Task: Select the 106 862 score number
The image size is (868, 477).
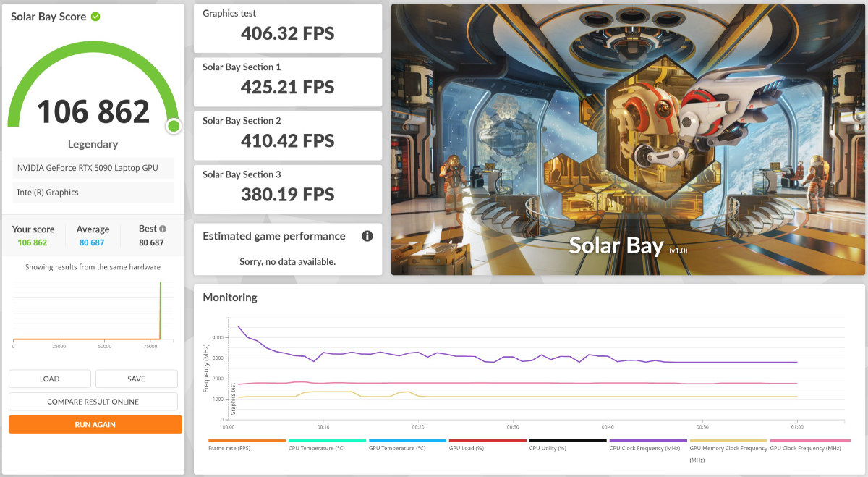Action: coord(93,111)
